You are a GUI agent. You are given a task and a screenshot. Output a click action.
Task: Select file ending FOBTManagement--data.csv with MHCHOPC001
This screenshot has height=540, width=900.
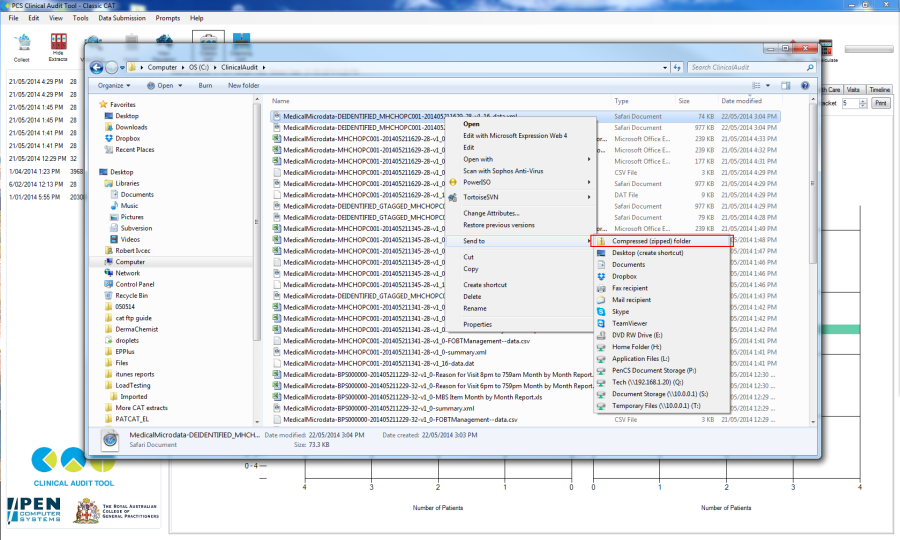(406, 341)
